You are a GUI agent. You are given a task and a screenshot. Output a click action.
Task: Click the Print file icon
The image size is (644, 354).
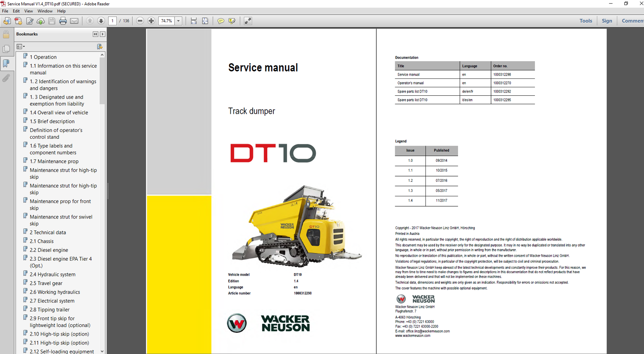pyautogui.click(x=63, y=21)
